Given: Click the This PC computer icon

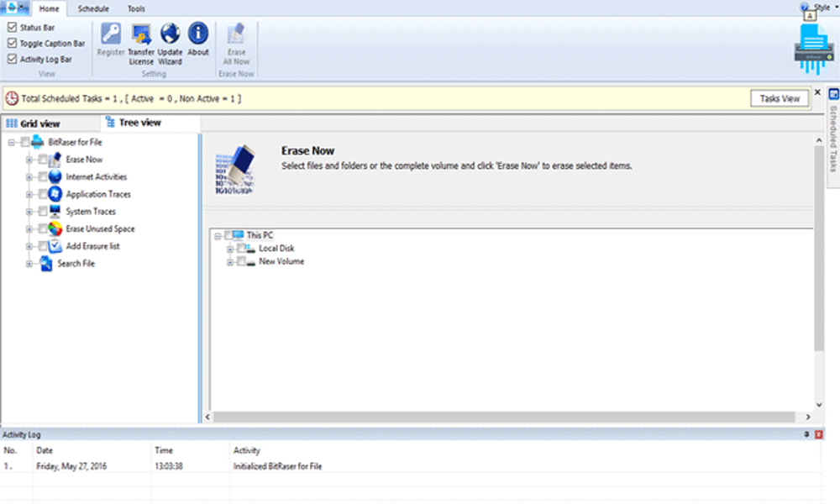Looking at the screenshot, I should click(239, 235).
